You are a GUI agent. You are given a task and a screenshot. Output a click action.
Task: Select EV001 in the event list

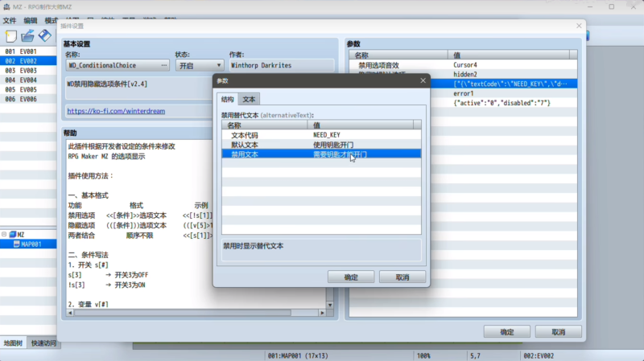click(x=28, y=51)
